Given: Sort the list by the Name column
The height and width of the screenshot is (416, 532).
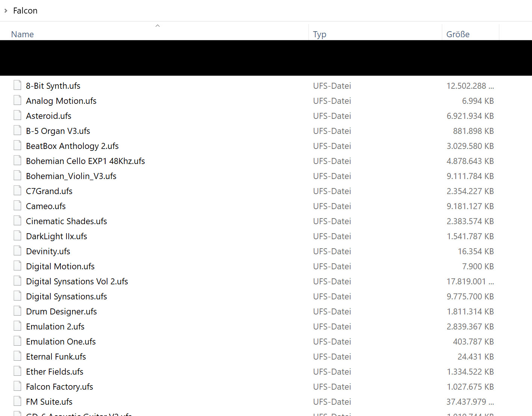Looking at the screenshot, I should [x=23, y=34].
